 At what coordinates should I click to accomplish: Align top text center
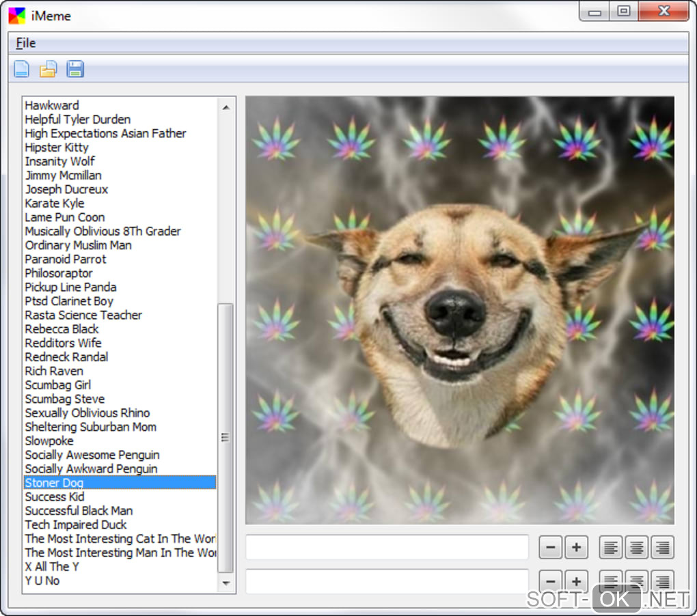pos(637,547)
